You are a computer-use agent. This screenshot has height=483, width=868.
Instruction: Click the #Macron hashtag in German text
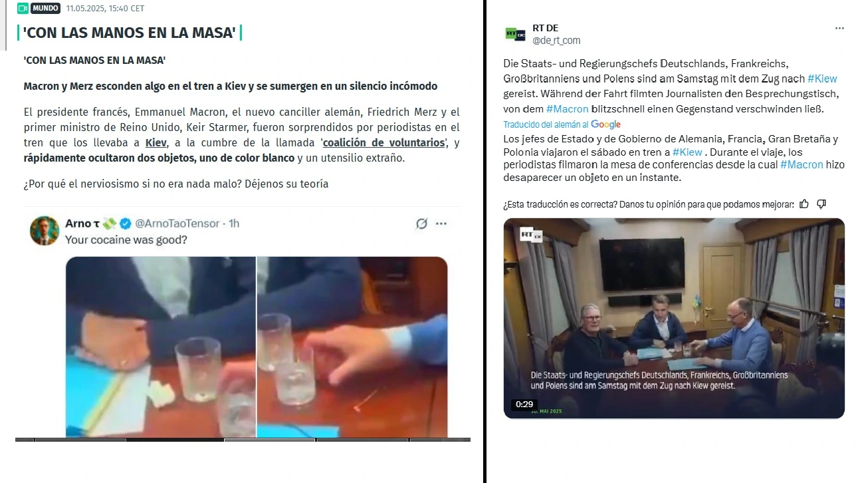pyautogui.click(x=568, y=108)
